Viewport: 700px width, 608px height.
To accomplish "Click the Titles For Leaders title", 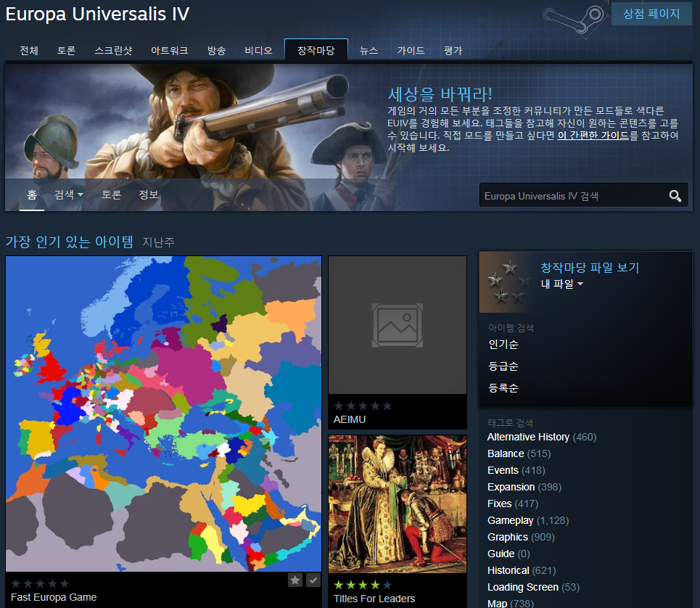I will [374, 599].
